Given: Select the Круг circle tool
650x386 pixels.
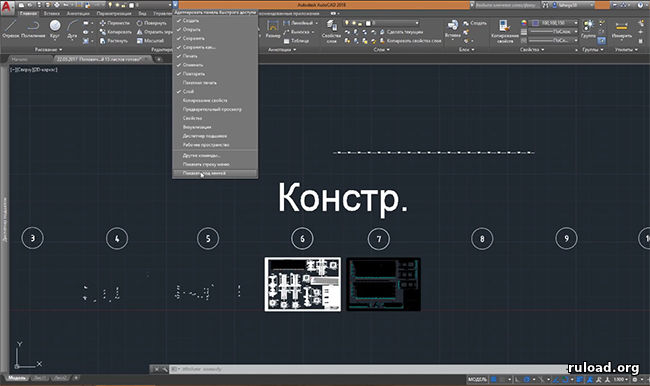Looking at the screenshot, I should pyautogui.click(x=55, y=29).
